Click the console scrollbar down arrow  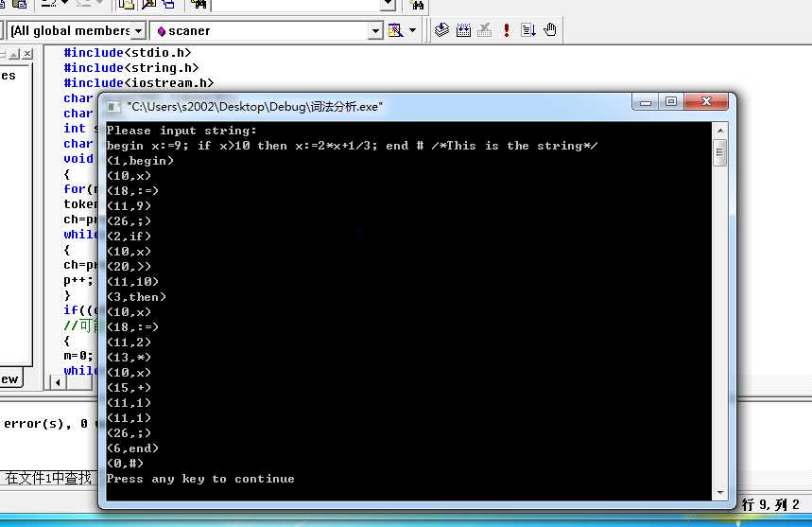click(719, 492)
